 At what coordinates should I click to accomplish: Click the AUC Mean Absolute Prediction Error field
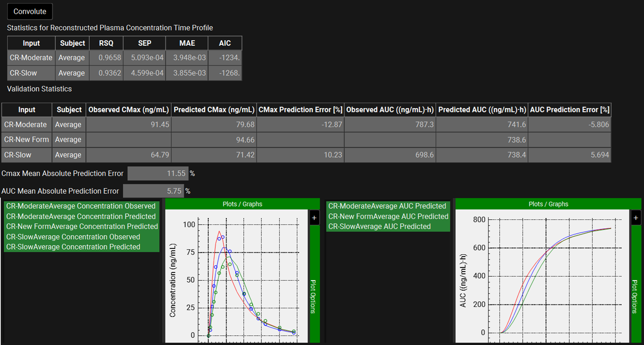153,191
